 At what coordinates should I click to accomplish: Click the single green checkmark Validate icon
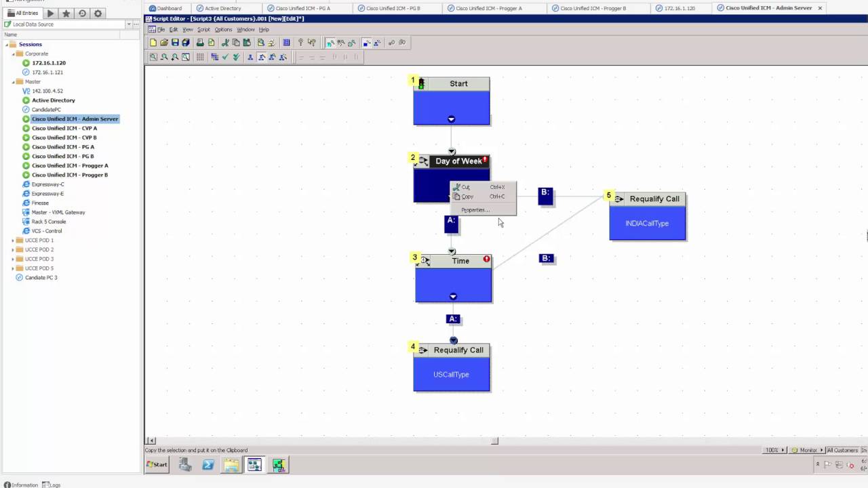tap(225, 57)
